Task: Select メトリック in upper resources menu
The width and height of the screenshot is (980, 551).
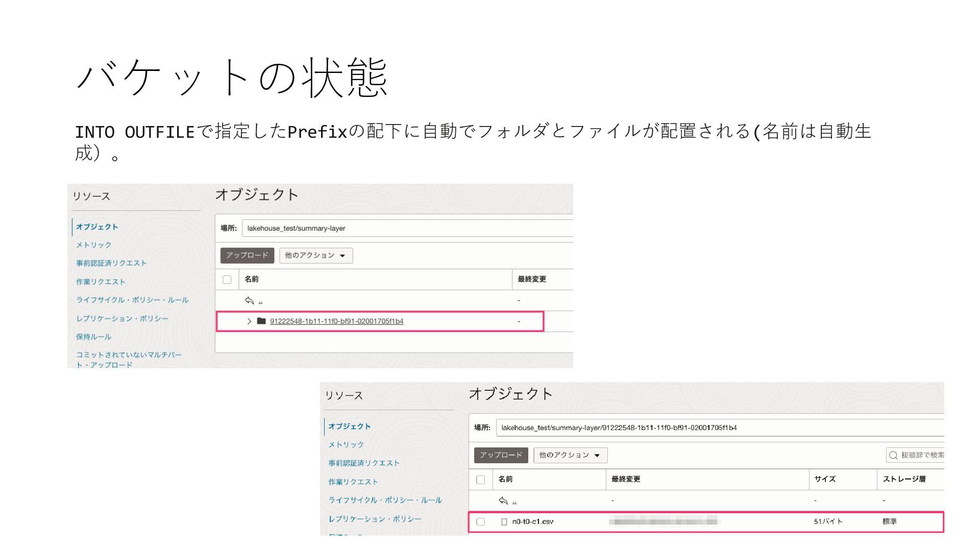Action: point(94,245)
